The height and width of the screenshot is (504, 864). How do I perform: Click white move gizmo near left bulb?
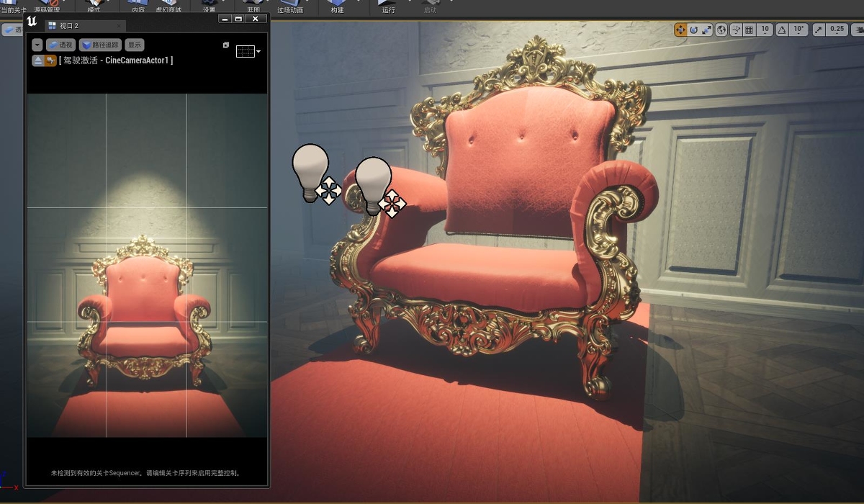(x=328, y=191)
